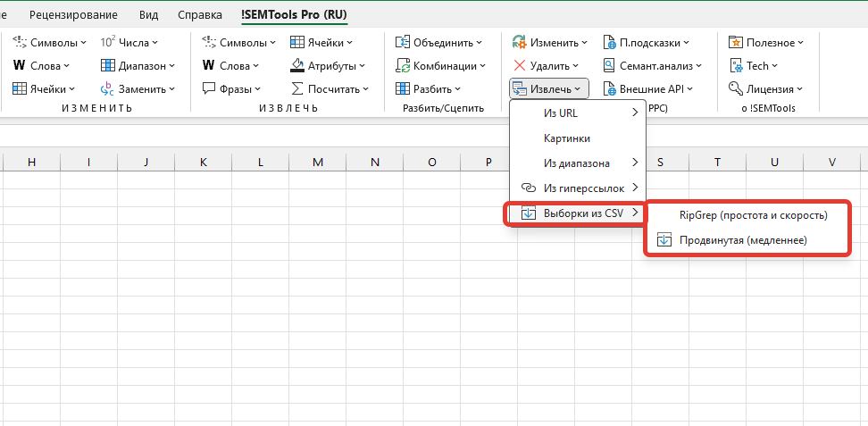Click the Tech gear icon

(736, 66)
